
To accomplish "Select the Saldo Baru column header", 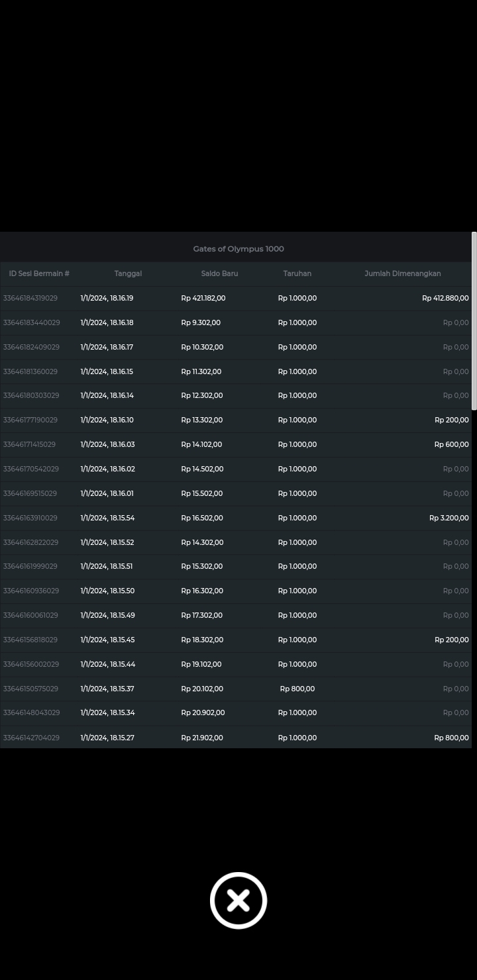I will click(219, 273).
